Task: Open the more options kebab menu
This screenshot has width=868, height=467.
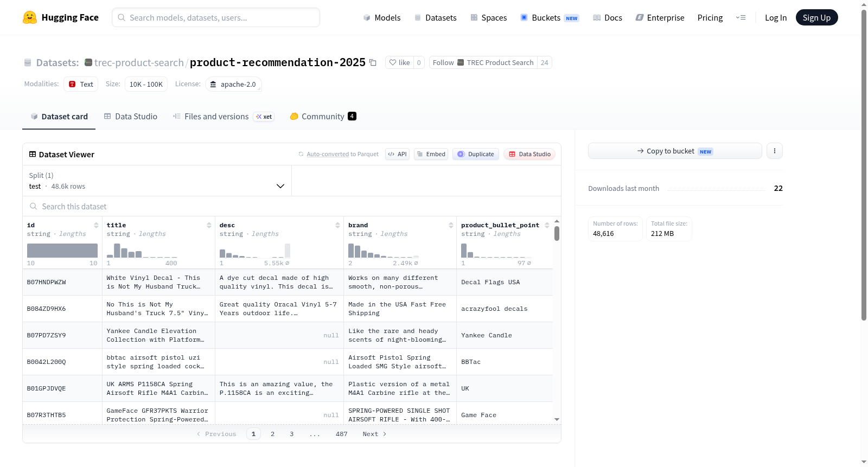Action: [775, 151]
